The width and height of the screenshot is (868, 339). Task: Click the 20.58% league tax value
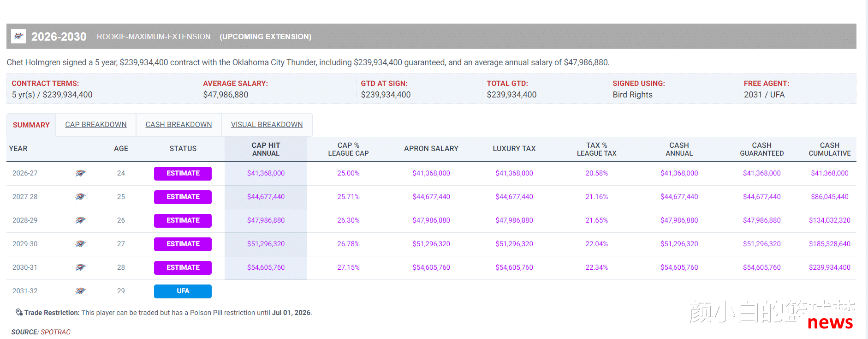click(x=596, y=173)
